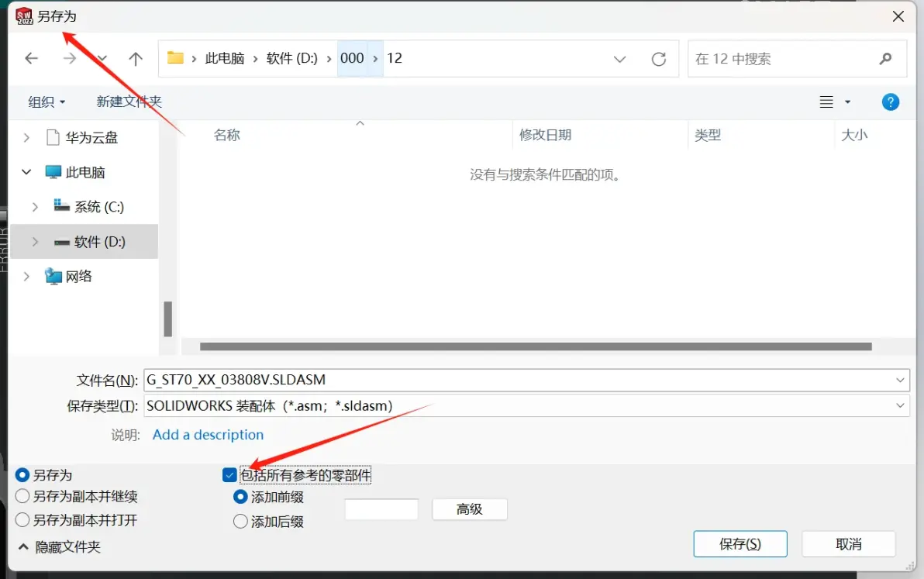
Task: Click the Add a description link
Action: [x=208, y=435]
